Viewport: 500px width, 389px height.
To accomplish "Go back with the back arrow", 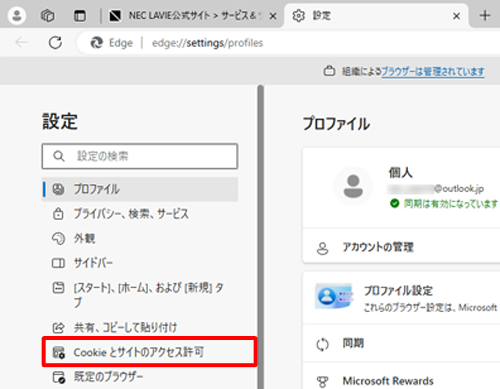I will (x=21, y=43).
